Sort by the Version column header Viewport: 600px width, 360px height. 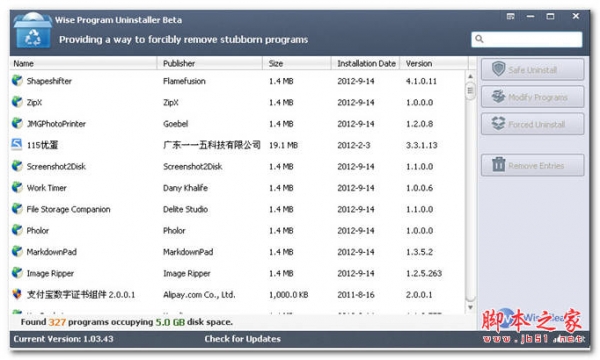434,64
